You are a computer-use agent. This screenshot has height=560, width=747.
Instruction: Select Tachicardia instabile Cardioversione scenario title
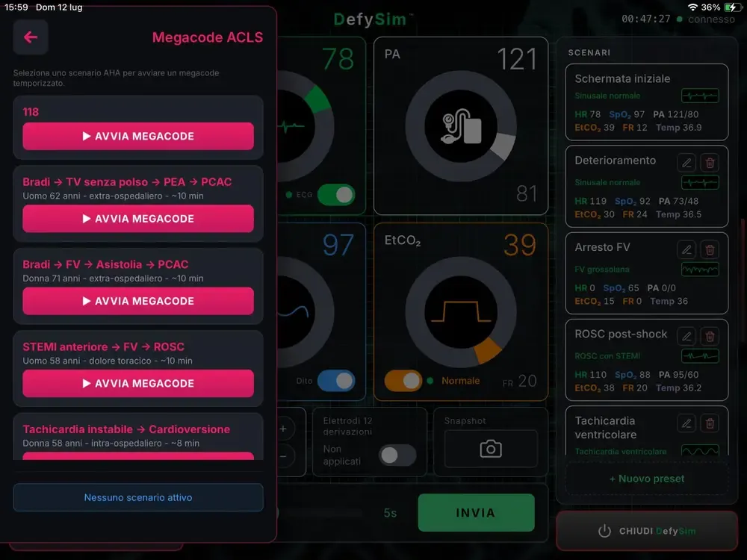pos(126,429)
